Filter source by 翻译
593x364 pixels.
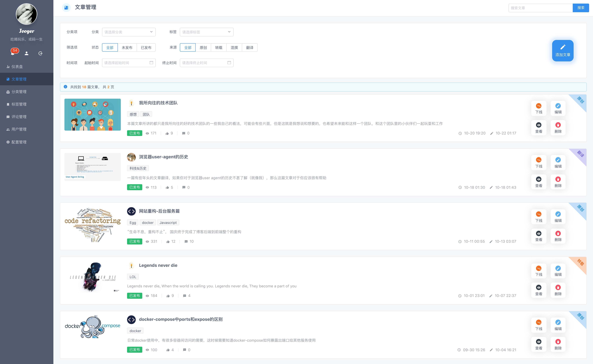[x=250, y=47]
